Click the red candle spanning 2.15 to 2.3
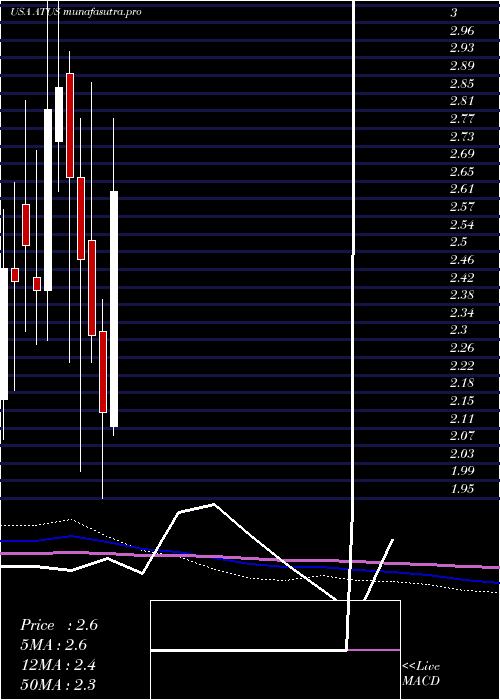 coord(103,371)
